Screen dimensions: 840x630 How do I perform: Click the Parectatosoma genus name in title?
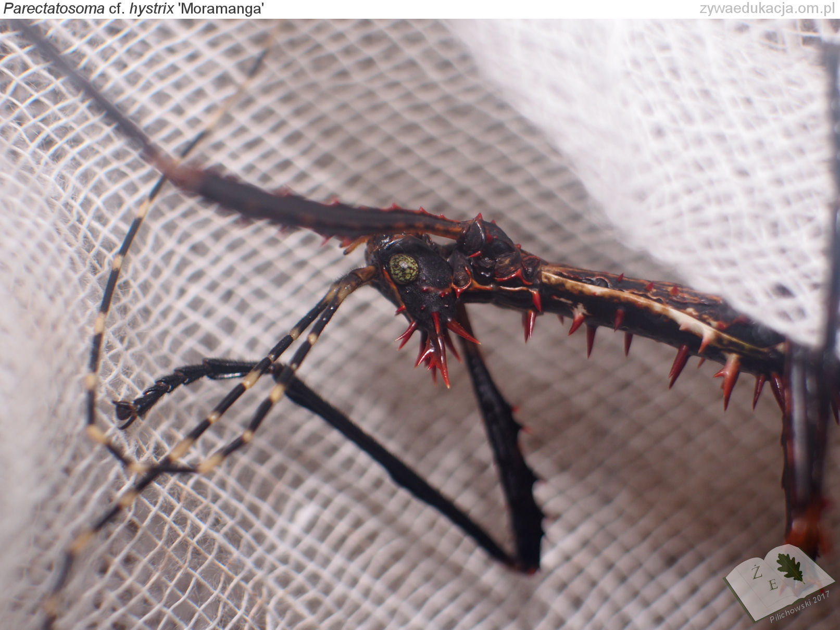tap(54, 9)
